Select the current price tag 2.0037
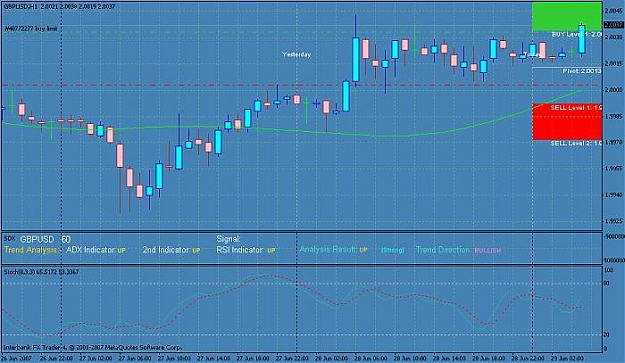The height and width of the screenshot is (363, 625). [x=614, y=25]
